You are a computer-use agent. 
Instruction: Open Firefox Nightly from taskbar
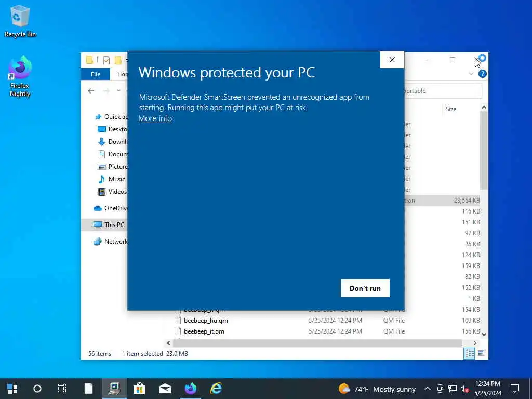pyautogui.click(x=190, y=389)
